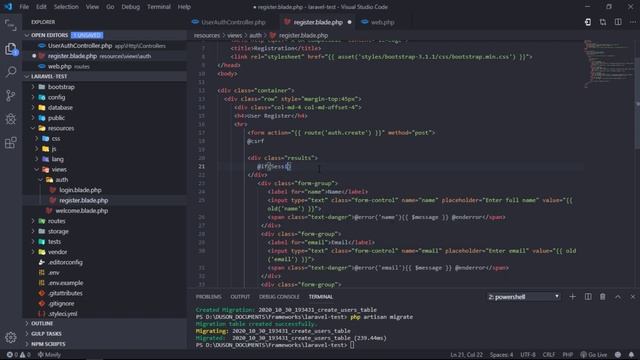
Task: Collapse the auth folder
Action: pos(105,180)
